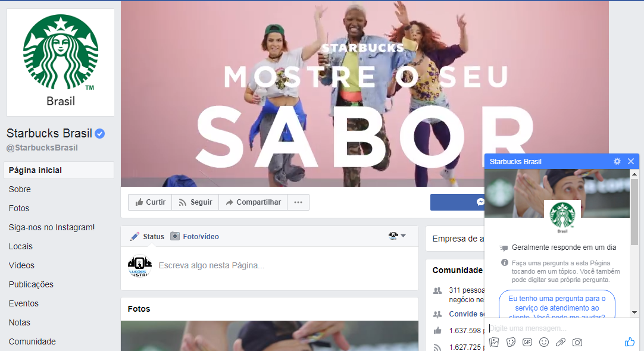Attach a file with paperclip icon
The height and width of the screenshot is (351, 644).
561,342
